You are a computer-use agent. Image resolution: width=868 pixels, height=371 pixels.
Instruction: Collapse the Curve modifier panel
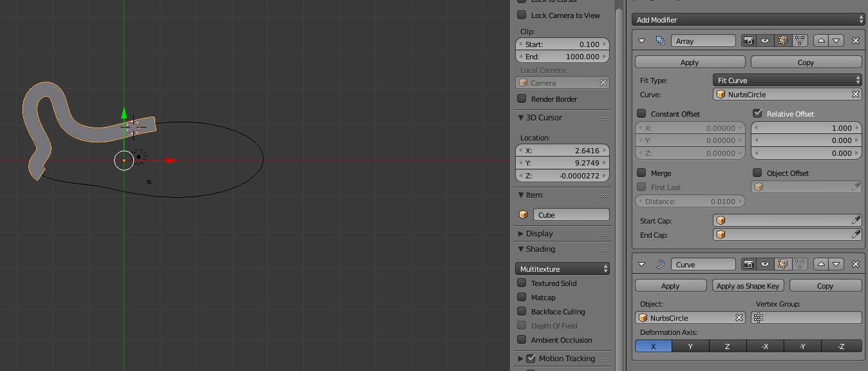[x=641, y=264]
